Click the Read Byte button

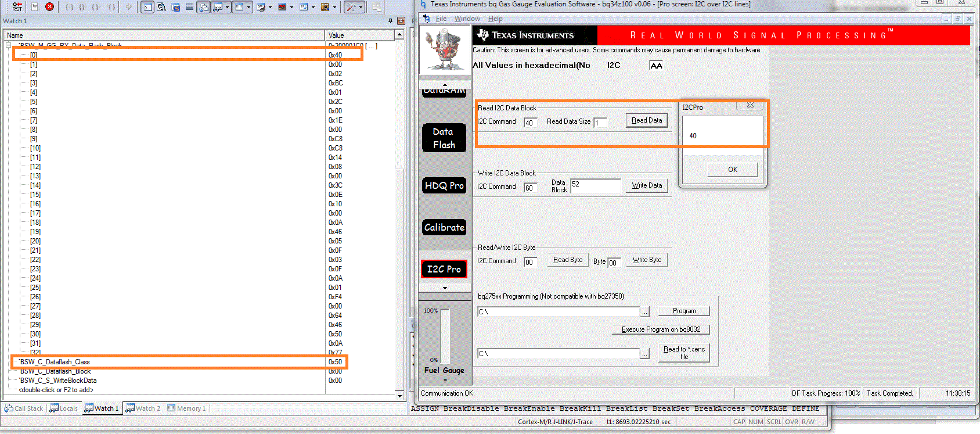point(568,260)
